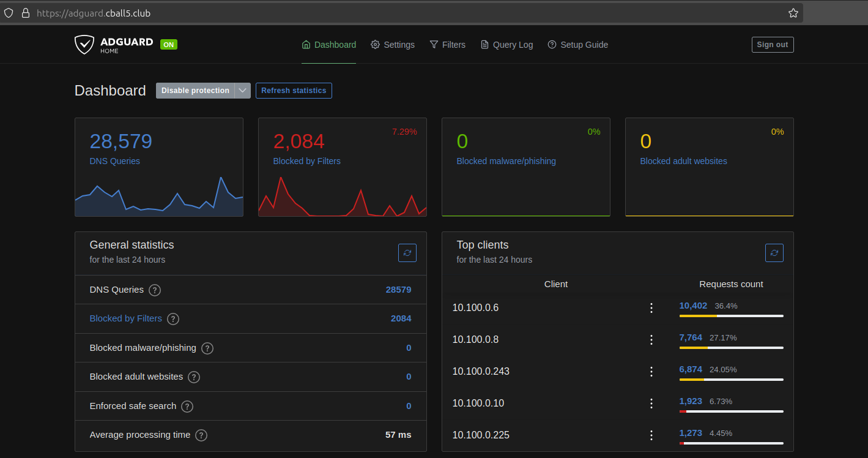Click the Blocked by Filters red chart
This screenshot has height=458, width=868.
343,196
